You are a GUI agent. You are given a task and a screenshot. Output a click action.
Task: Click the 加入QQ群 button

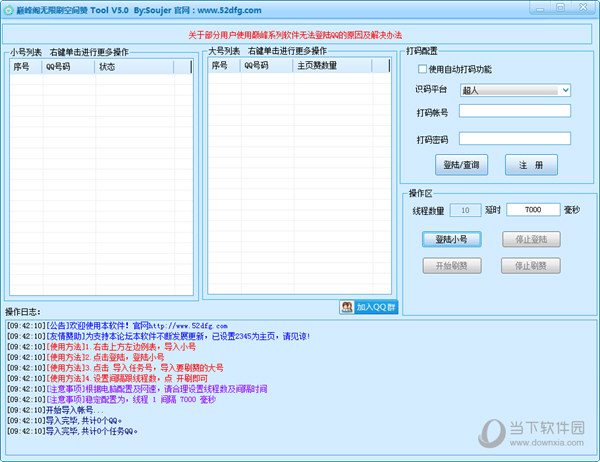tap(368, 307)
